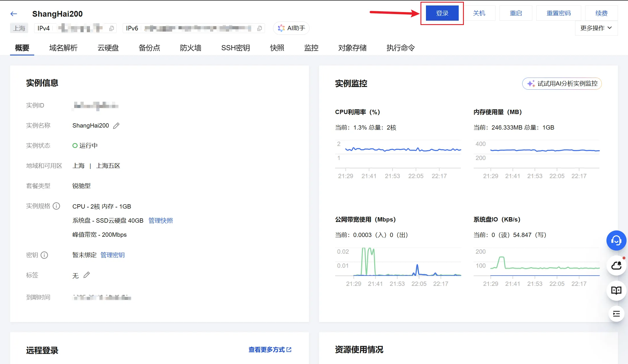This screenshot has height=364, width=628.
Task: Copy the IPv4 address
Action: click(x=112, y=28)
